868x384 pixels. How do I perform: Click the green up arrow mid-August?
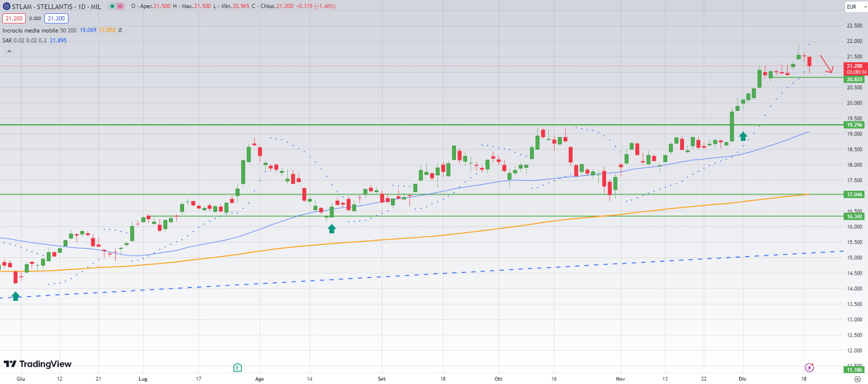332,229
